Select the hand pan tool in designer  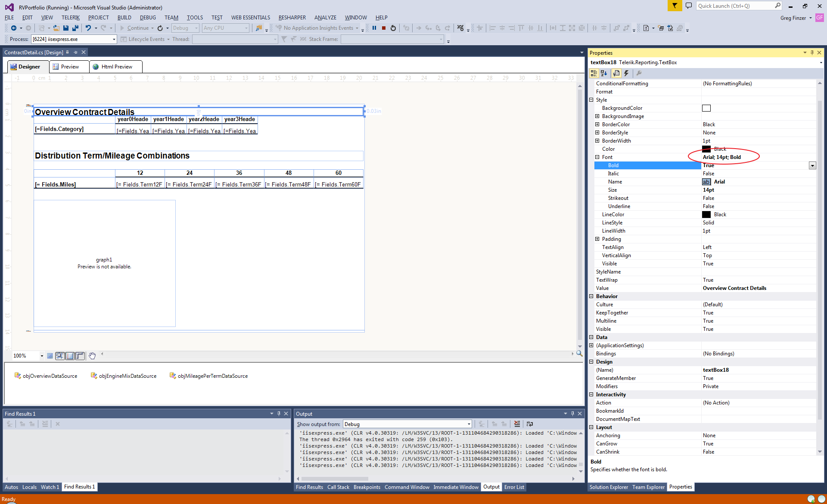pyautogui.click(x=92, y=356)
